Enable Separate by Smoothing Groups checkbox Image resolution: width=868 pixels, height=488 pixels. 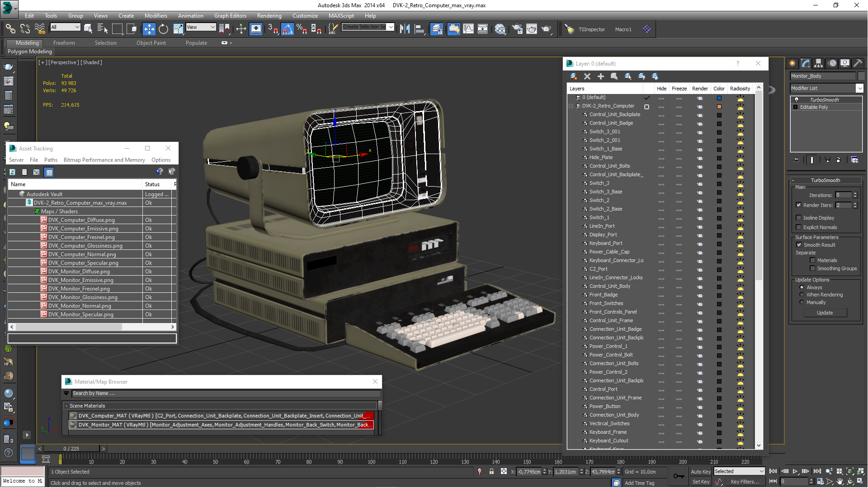[812, 268]
